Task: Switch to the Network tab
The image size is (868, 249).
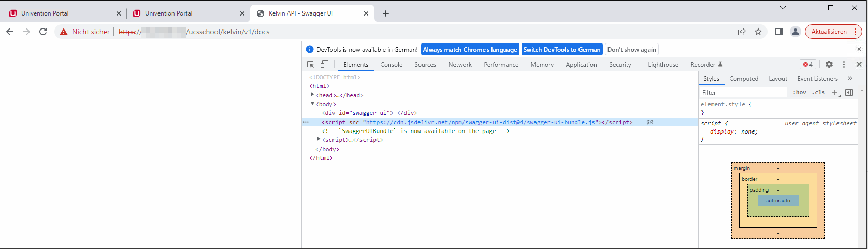Action: pos(459,65)
